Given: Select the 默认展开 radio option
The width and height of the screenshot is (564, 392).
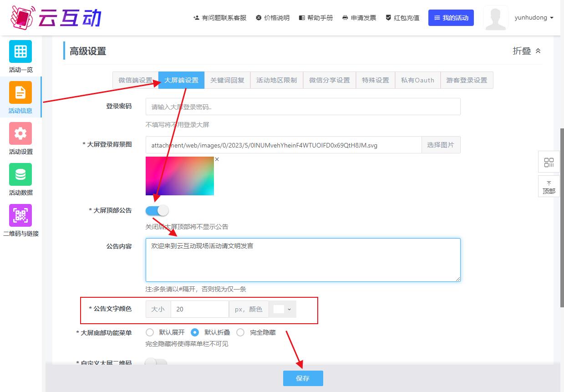Looking at the screenshot, I should [x=150, y=332].
